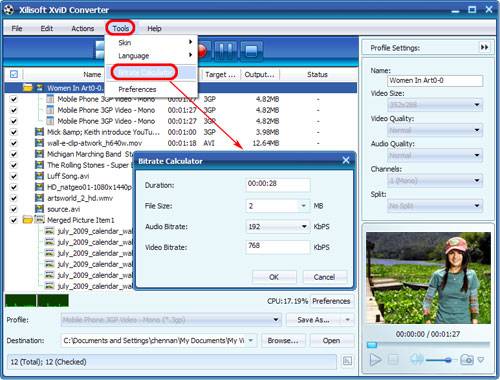Click the log icon beside the status bar
This screenshot has width=500, height=380.
[x=347, y=361]
